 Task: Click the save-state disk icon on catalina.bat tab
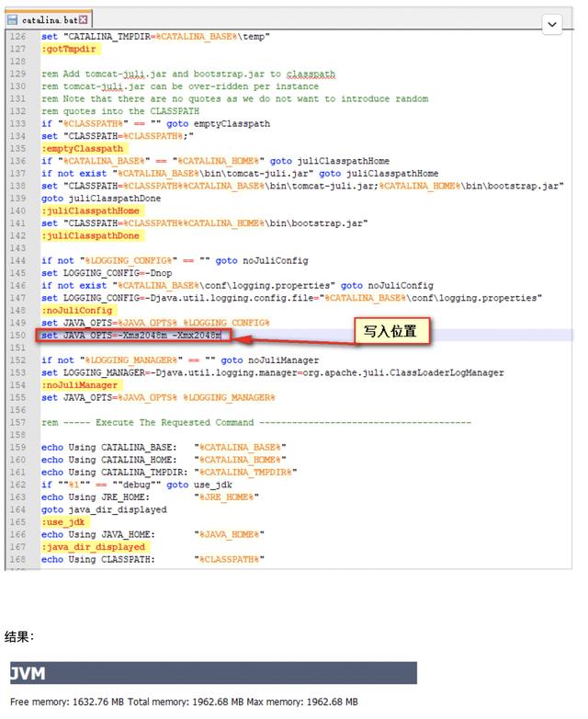tap(13, 18)
